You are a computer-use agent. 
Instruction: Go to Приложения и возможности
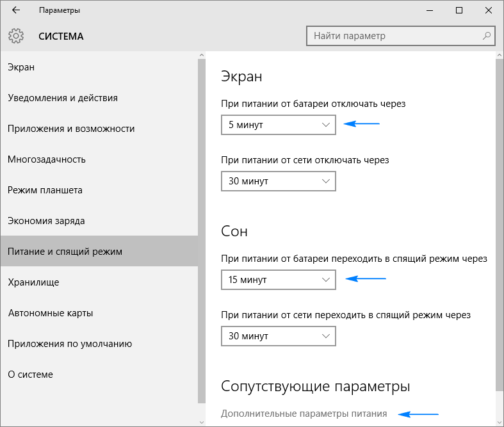coord(71,129)
